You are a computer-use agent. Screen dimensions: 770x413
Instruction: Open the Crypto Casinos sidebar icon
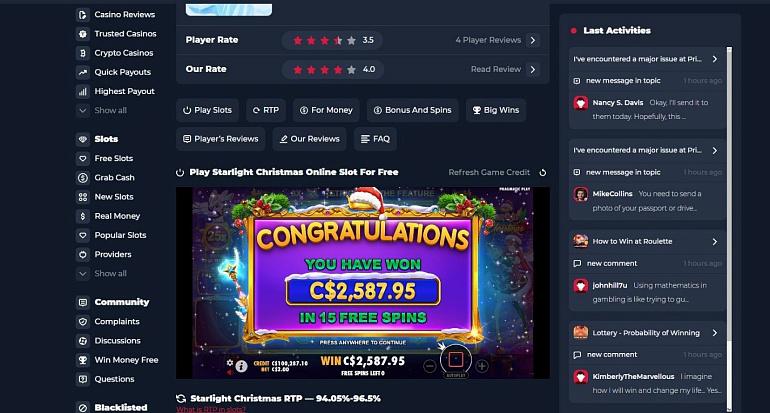[82, 53]
